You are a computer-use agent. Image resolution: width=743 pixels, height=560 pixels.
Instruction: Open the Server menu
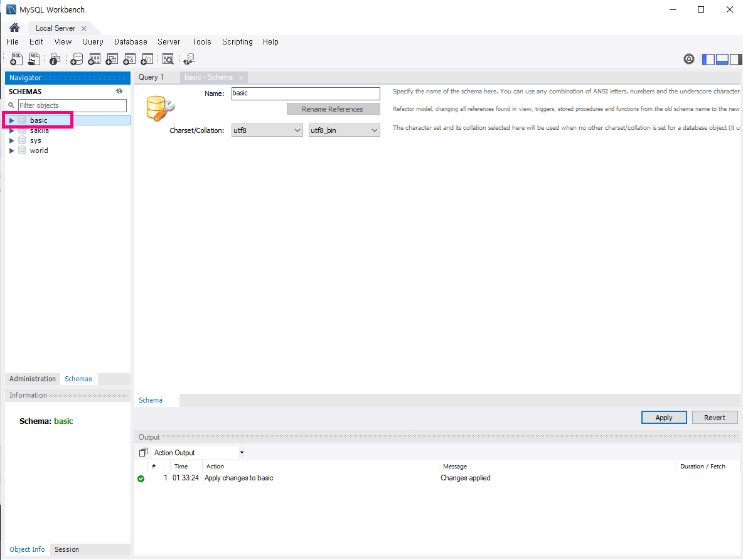tap(169, 41)
